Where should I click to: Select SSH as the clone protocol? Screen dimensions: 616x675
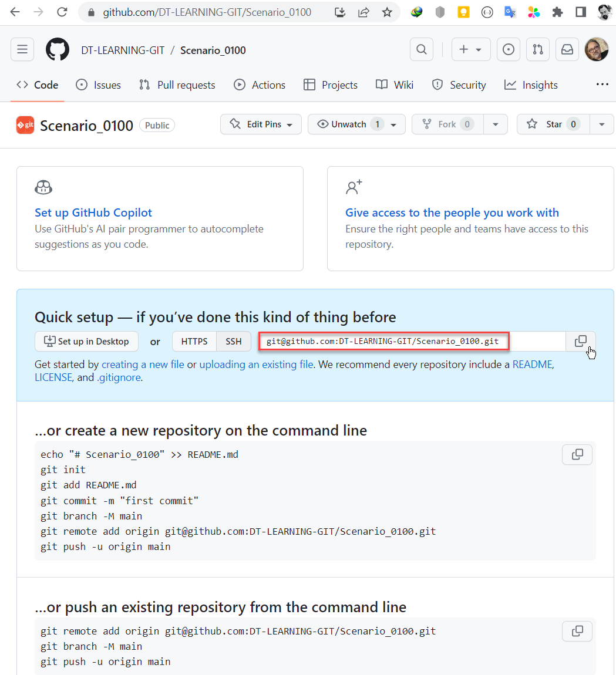[233, 341]
